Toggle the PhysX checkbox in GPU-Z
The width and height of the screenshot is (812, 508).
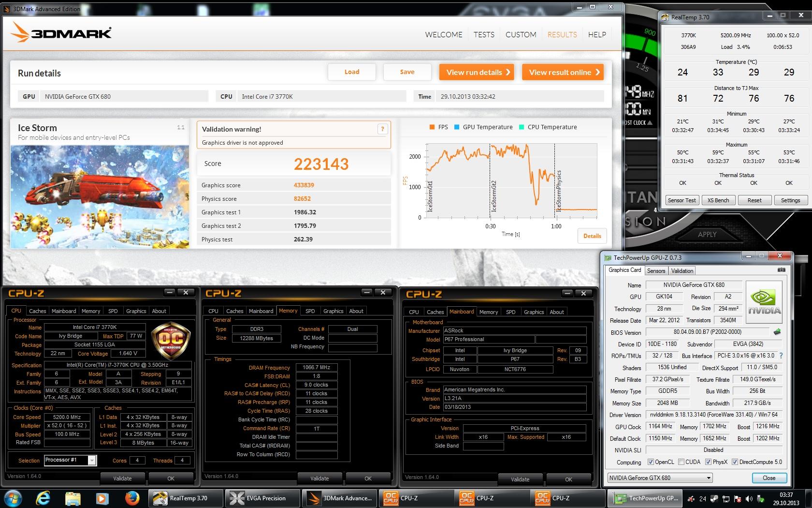[708, 462]
